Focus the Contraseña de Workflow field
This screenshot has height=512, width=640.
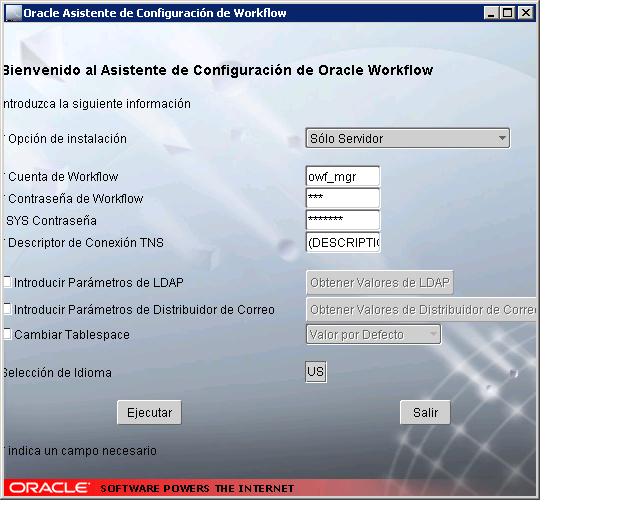pos(343,198)
